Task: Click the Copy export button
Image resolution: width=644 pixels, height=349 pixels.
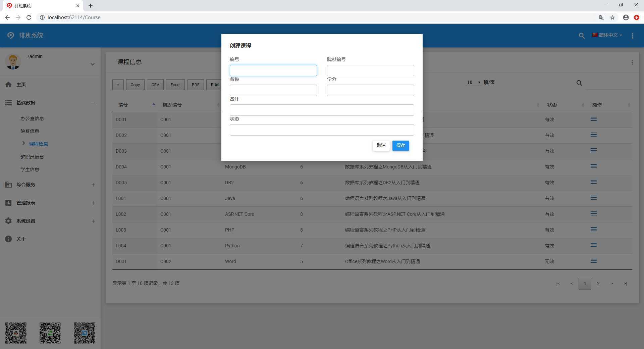Action: pyautogui.click(x=135, y=85)
